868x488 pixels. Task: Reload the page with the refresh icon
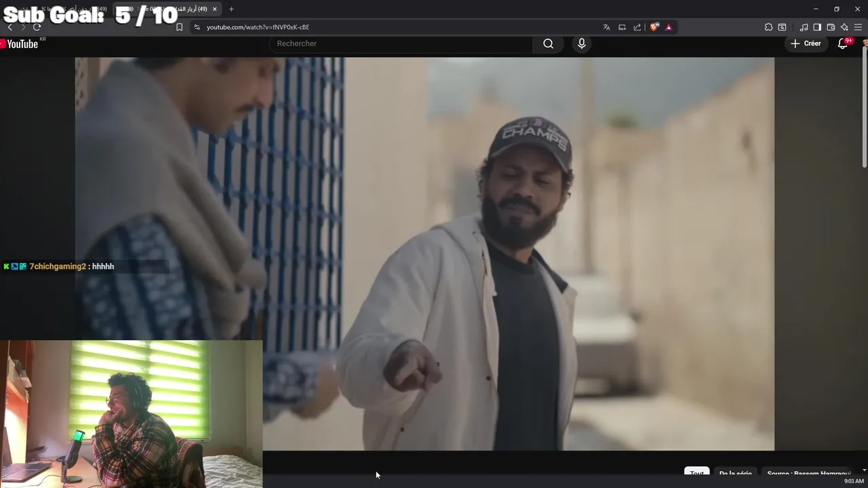pos(37,27)
